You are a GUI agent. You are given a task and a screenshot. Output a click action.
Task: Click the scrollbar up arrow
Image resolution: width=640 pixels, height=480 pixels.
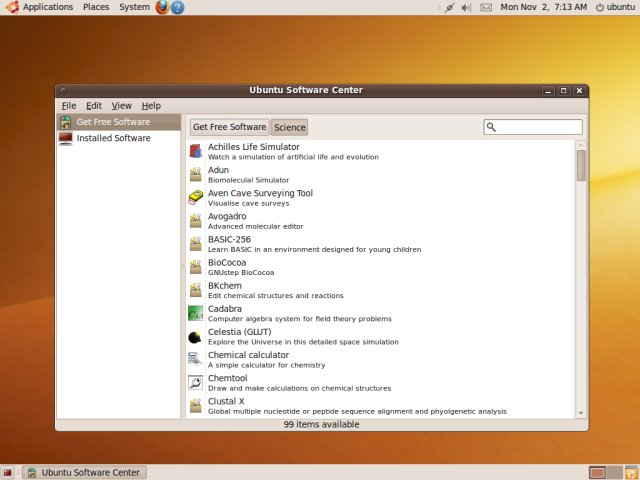[x=581, y=145]
